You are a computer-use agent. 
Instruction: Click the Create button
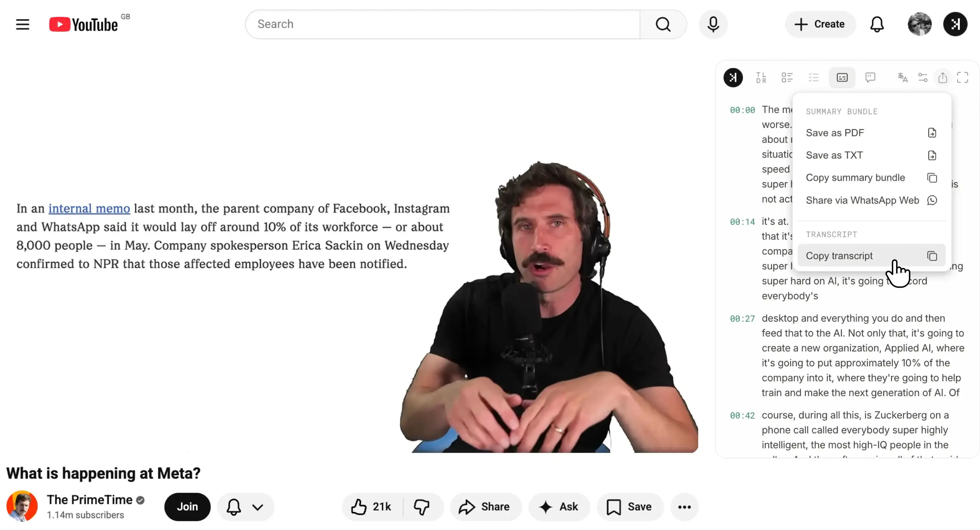coord(820,24)
